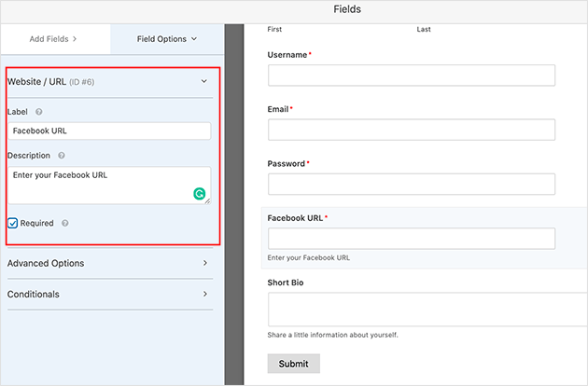Click the Short Bio text area

(x=427, y=310)
